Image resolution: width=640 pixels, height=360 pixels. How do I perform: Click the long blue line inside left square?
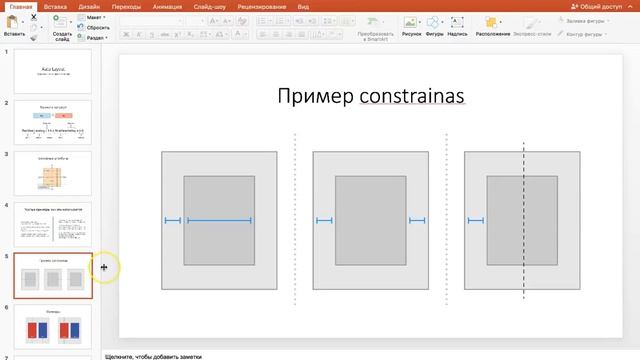click(x=219, y=220)
